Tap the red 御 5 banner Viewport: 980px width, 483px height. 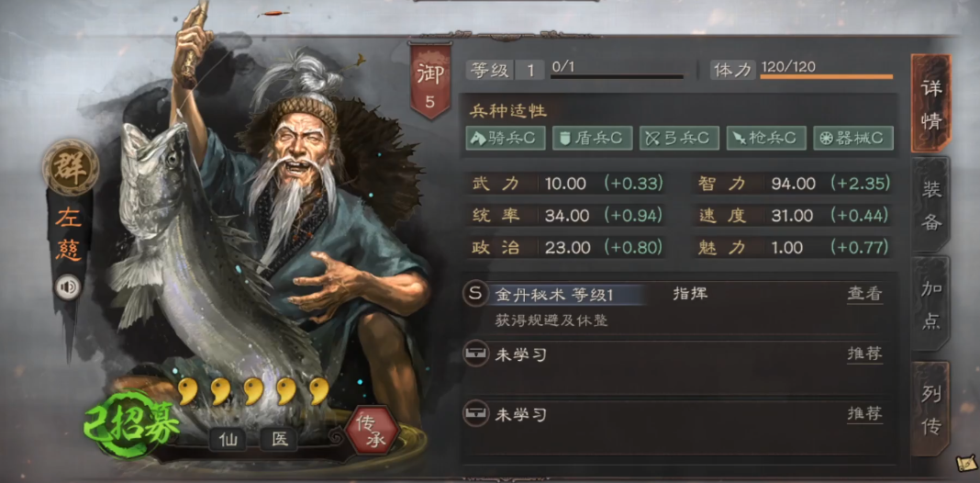430,82
